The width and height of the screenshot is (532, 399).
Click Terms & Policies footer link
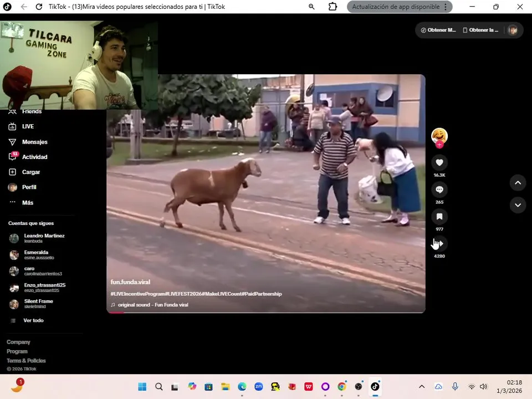coord(26,361)
